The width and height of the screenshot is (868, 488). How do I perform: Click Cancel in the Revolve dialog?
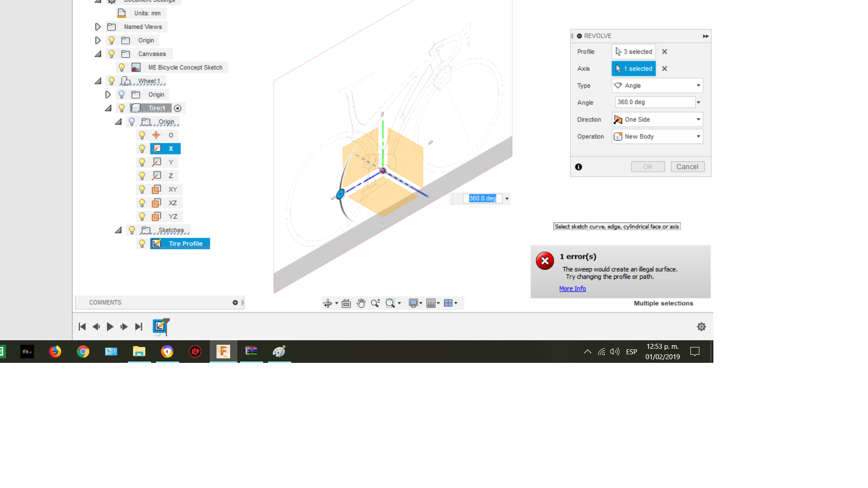tap(687, 166)
